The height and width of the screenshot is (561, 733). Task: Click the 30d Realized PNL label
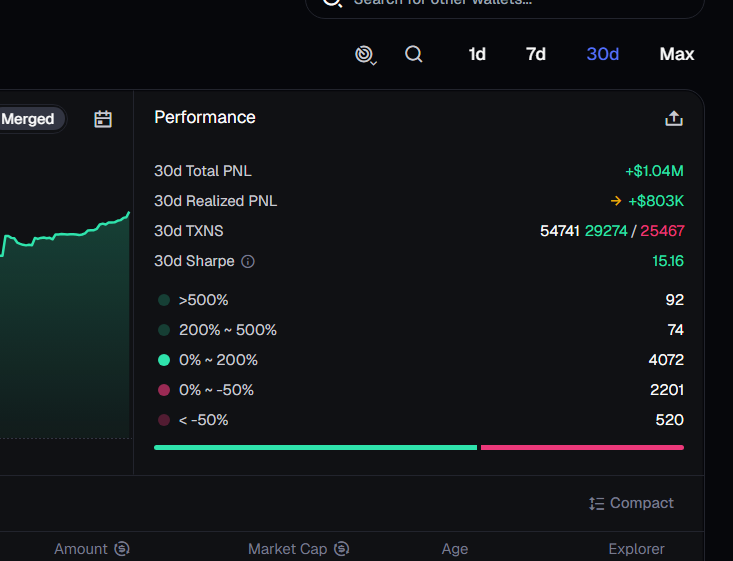click(216, 201)
